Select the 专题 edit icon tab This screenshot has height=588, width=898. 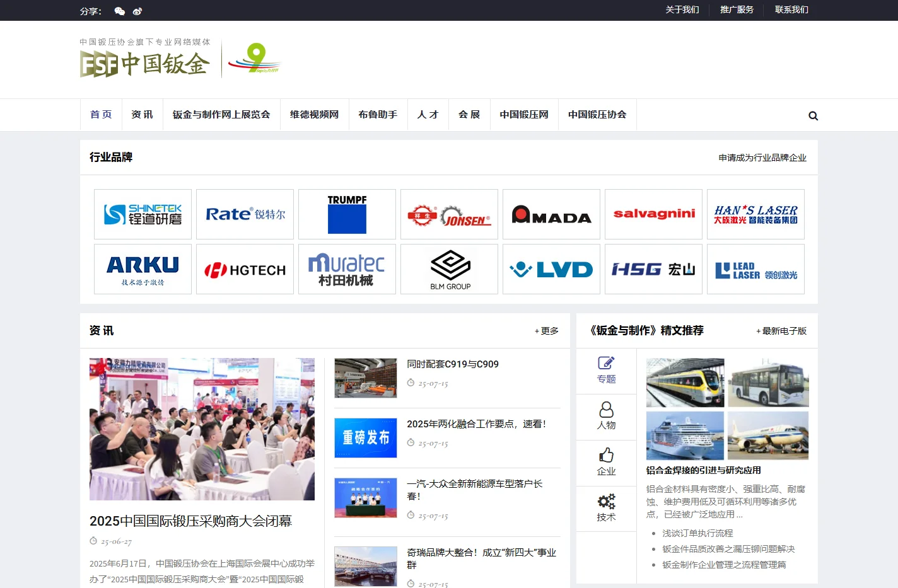click(x=606, y=371)
